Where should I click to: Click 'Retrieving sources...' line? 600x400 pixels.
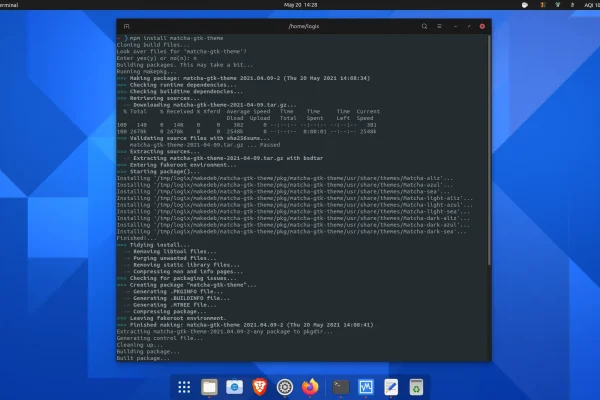158,98
